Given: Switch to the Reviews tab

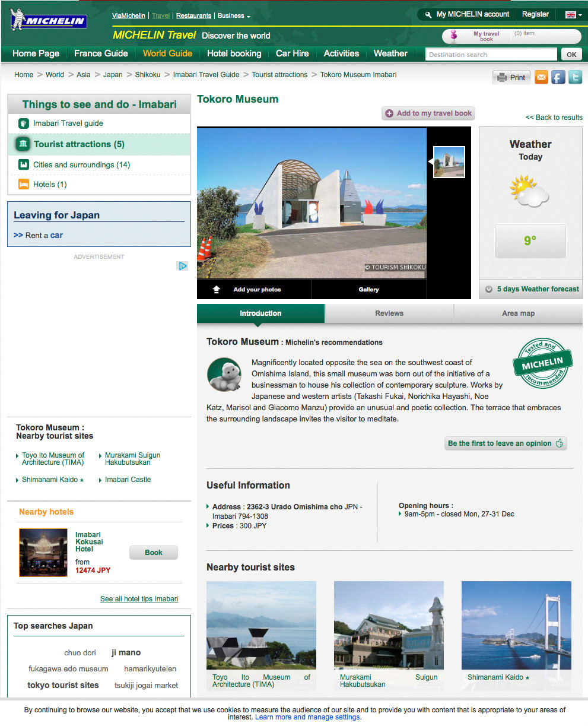Looking at the screenshot, I should pos(389,313).
